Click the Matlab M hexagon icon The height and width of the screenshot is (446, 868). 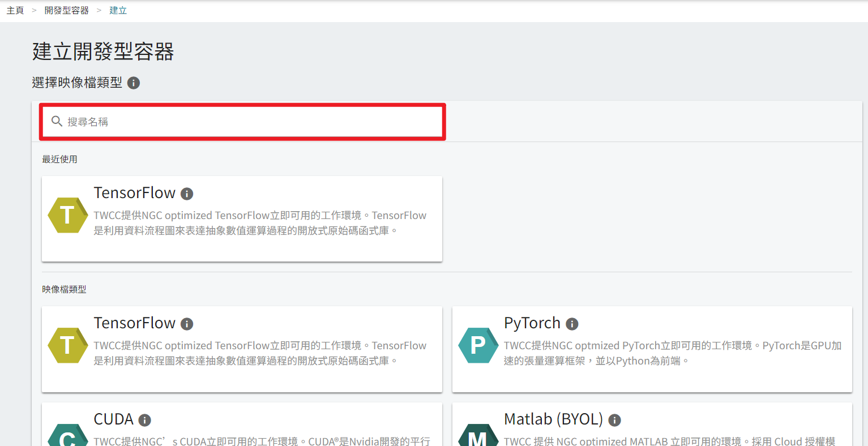click(478, 435)
